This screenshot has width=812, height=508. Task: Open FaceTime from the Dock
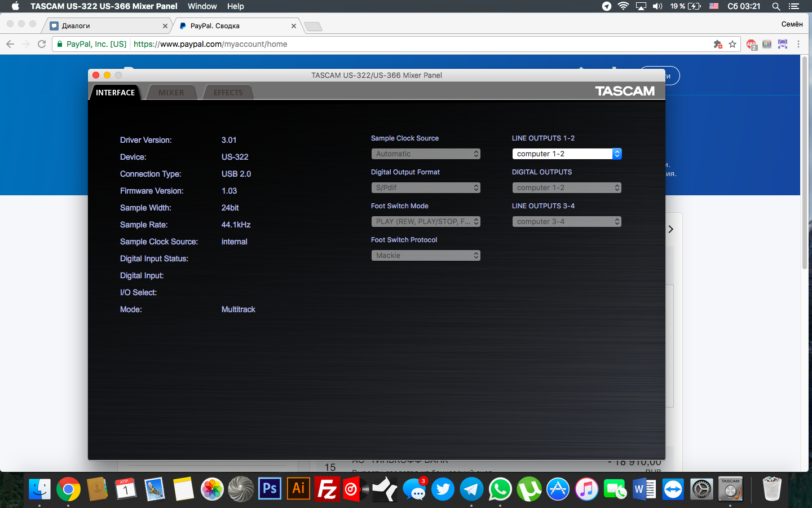(615, 489)
